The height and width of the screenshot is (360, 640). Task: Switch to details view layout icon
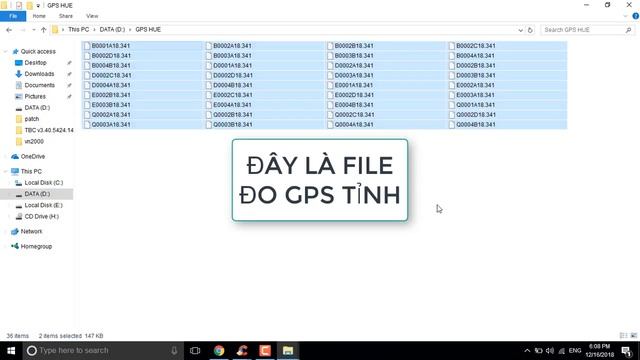coord(623,336)
